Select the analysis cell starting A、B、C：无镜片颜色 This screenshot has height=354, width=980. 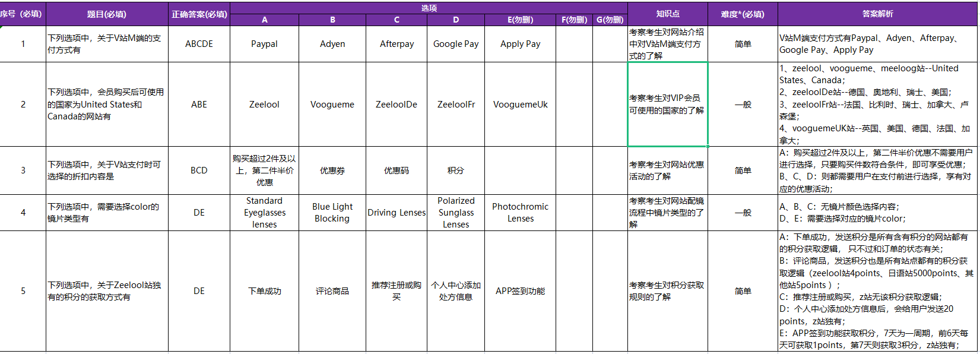[877, 213]
